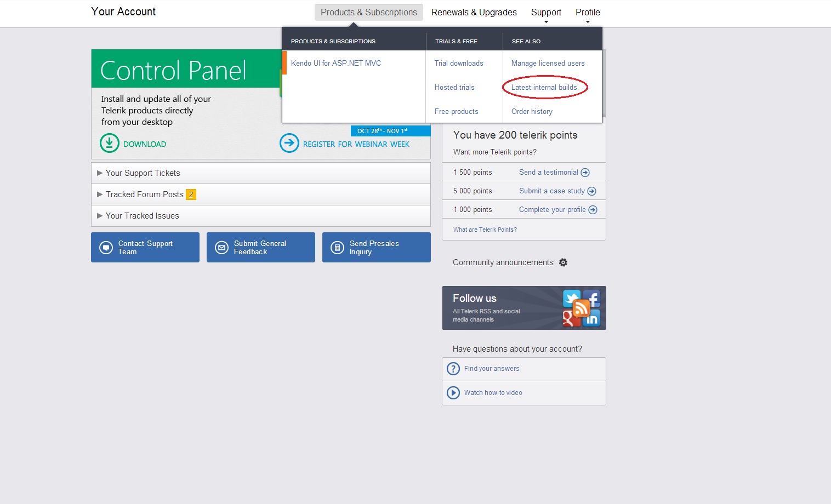
Task: Click the Send Presales Inquiry document icon
Action: [337, 248]
